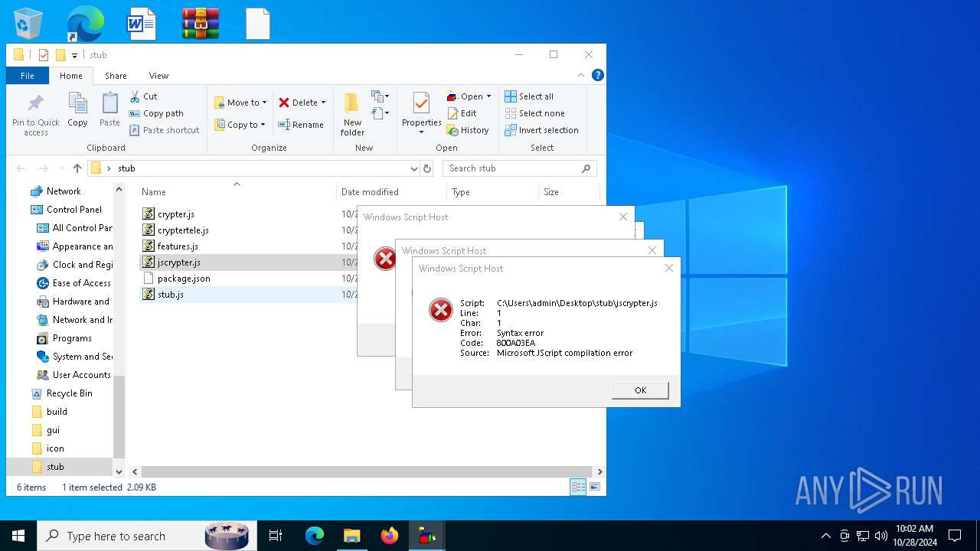Screen dimensions: 980x551
Task: Open icon folder in navigation pane
Action: (55, 448)
